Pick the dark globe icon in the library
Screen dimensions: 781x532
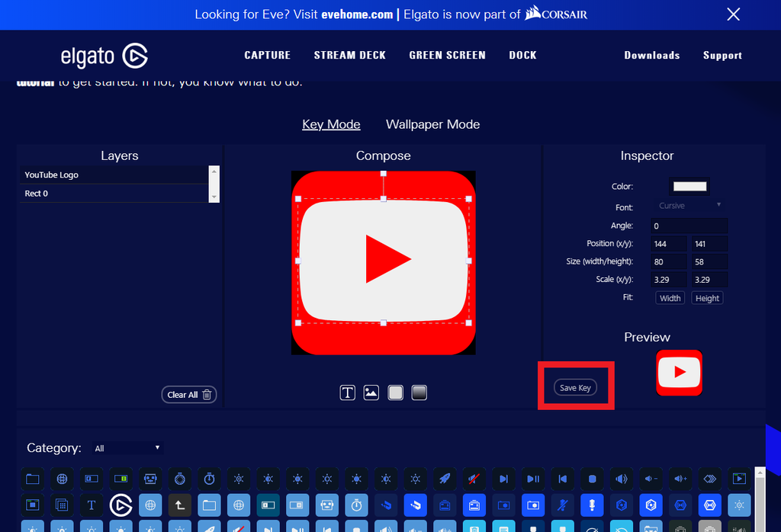coord(62,479)
